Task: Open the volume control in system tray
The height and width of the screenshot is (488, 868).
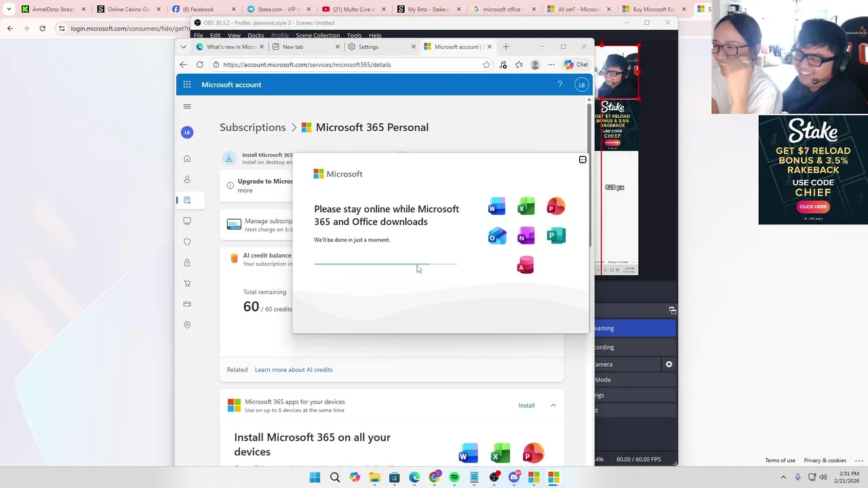Action: [823, 478]
